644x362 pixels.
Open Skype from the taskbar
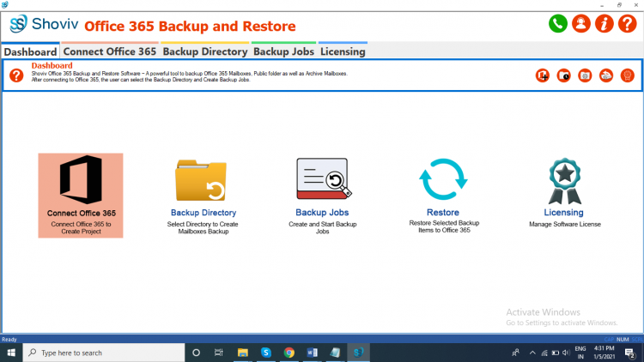tap(265, 353)
